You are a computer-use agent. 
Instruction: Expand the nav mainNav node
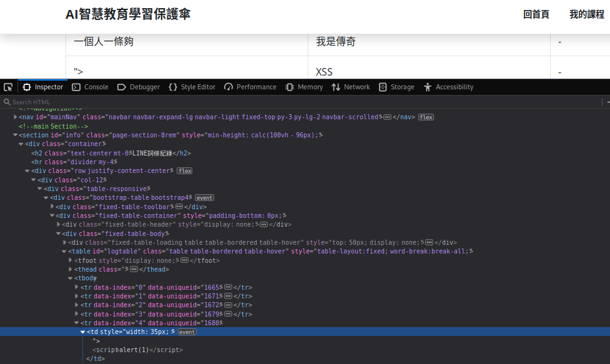[x=15, y=117]
